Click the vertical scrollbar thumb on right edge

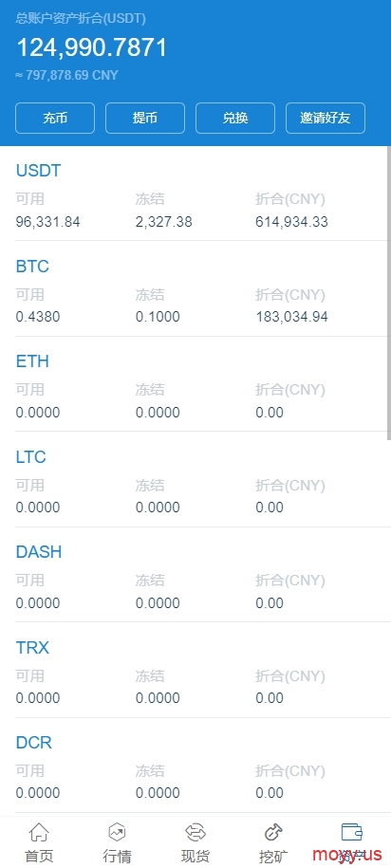click(389, 293)
